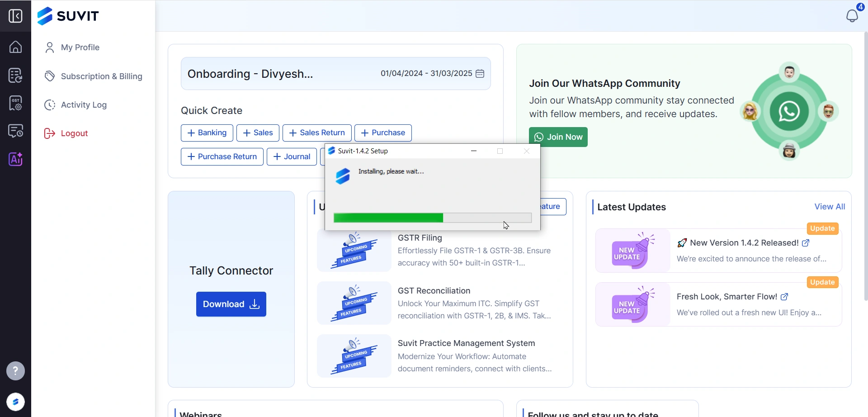Screen dimensions: 868x417
Task: Click the New Version 1.4.2 Released! title
Action: click(744, 243)
